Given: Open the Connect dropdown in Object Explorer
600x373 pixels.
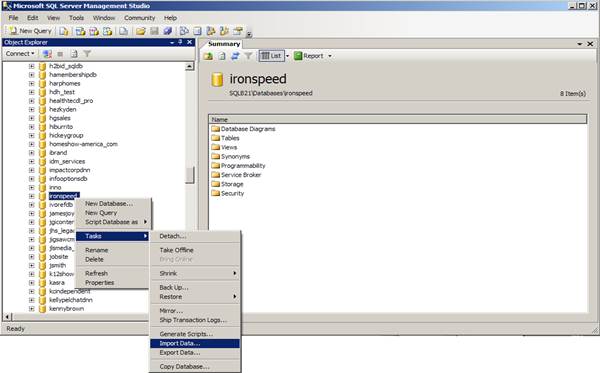Looking at the screenshot, I should (20, 54).
